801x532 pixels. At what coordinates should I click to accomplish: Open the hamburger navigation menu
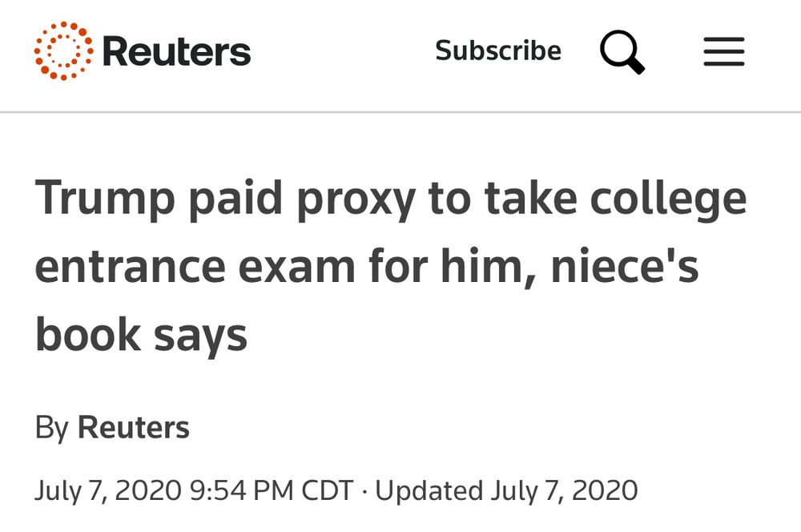[x=724, y=52]
